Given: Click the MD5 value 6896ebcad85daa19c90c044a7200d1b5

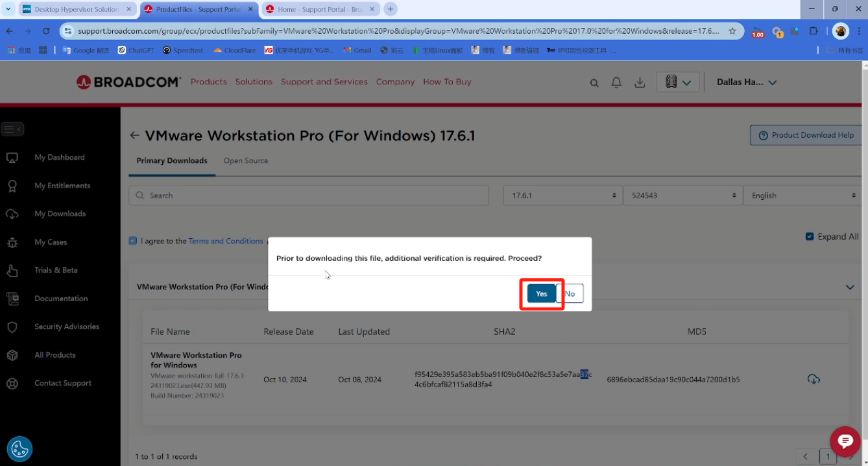Looking at the screenshot, I should point(673,380).
